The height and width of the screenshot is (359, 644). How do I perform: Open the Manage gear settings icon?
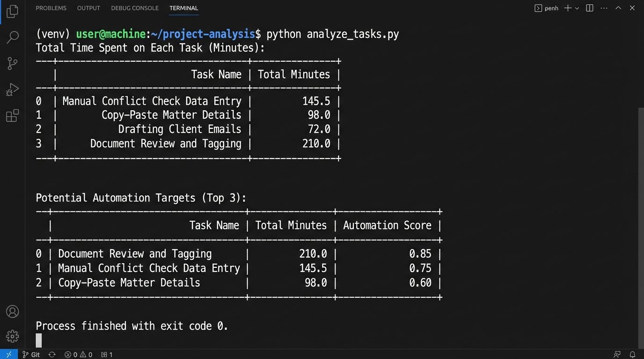(x=12, y=336)
